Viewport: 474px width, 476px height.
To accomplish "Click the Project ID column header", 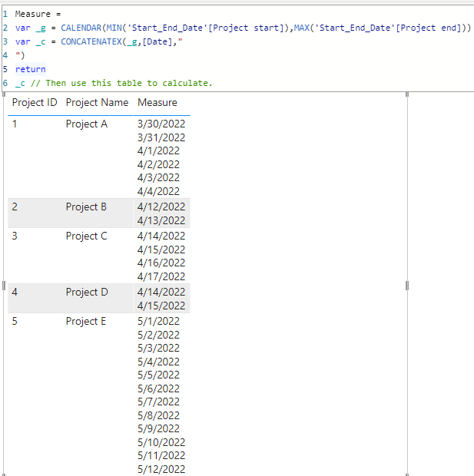I will point(35,103).
